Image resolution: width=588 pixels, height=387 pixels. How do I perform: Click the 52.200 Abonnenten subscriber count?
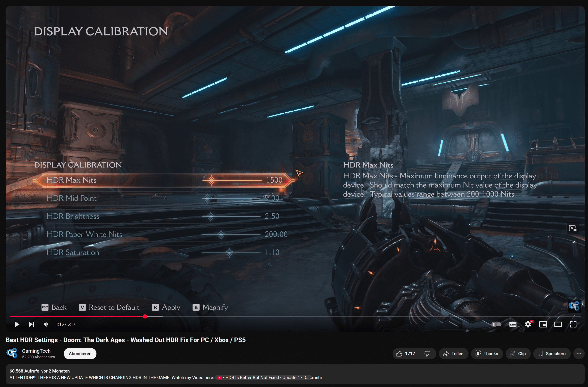coord(39,357)
